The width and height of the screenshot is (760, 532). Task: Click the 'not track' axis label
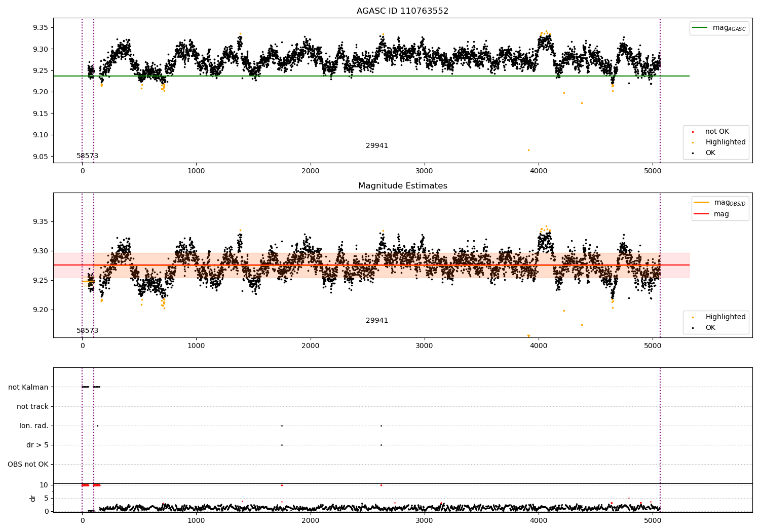(32, 406)
